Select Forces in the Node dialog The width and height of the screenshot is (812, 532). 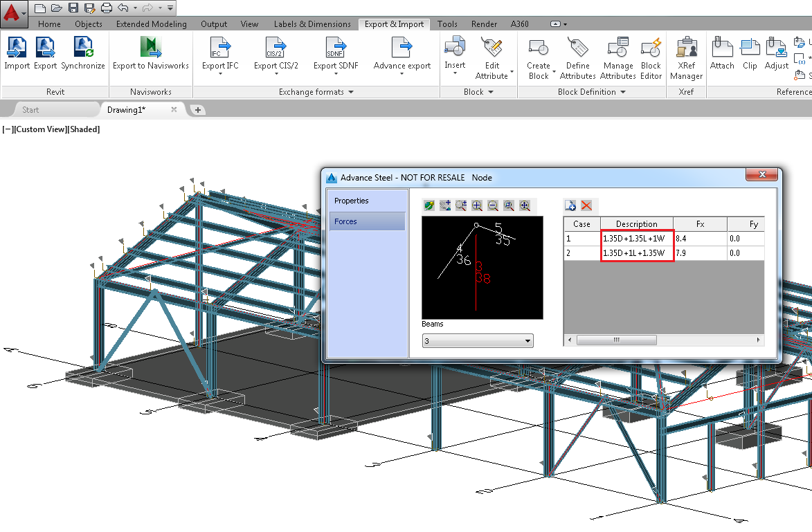point(367,221)
